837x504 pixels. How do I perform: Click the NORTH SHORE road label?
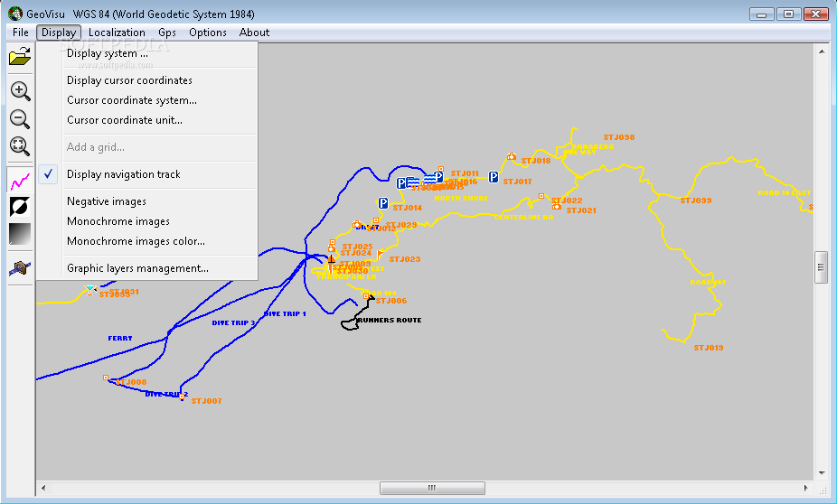pos(461,198)
